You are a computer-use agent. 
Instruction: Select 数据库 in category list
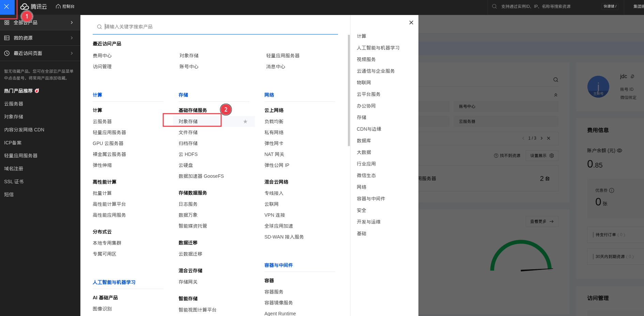pyautogui.click(x=364, y=141)
